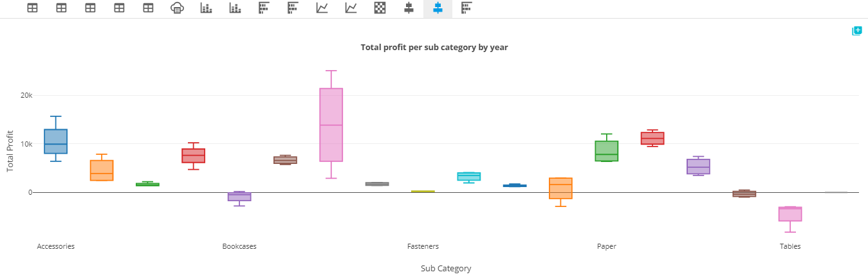This screenshot has width=868, height=279.
Task: Select the fifth table view icon in toolbar
Action: [x=148, y=8]
